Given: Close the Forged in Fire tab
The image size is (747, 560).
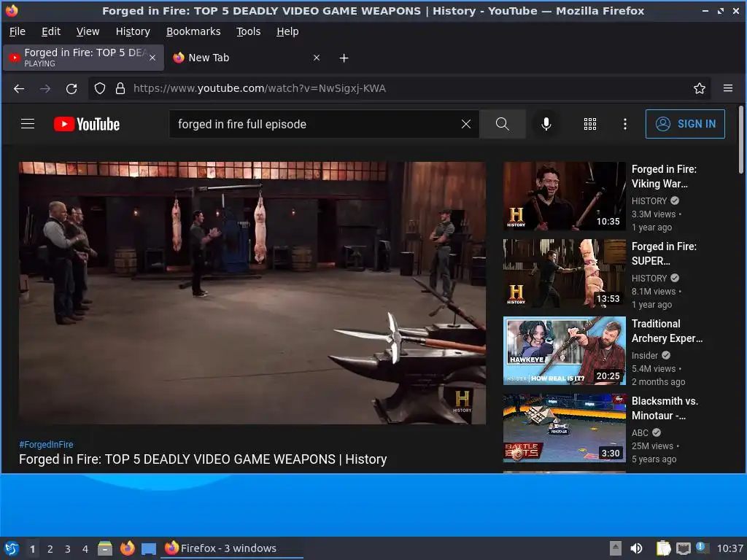Looking at the screenshot, I should tap(152, 58).
